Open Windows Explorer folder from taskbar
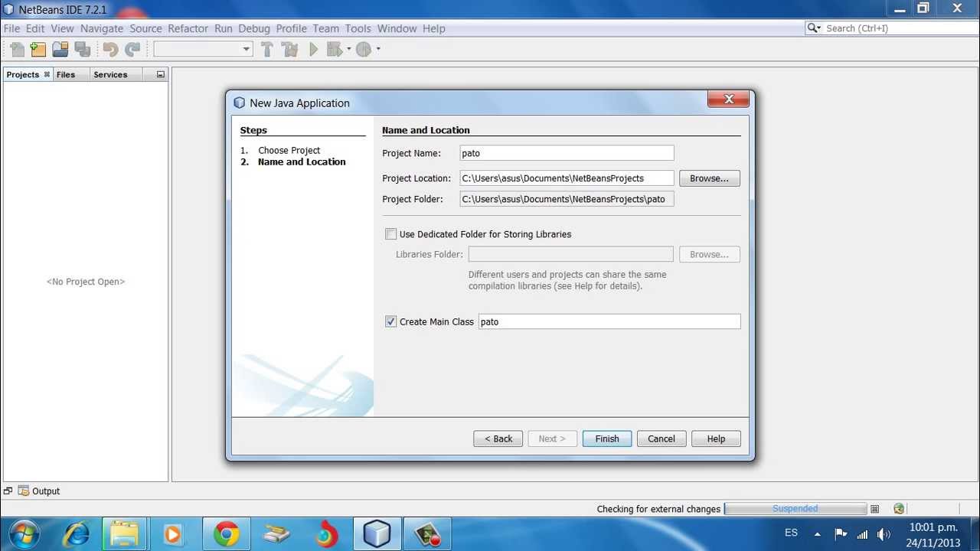Image resolution: width=980 pixels, height=551 pixels. click(x=124, y=533)
